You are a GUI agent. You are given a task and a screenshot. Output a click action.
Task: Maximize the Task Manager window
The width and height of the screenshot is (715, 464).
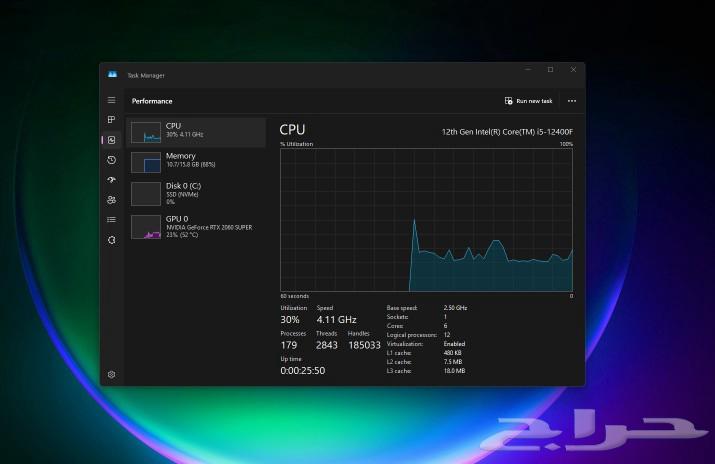click(x=550, y=70)
